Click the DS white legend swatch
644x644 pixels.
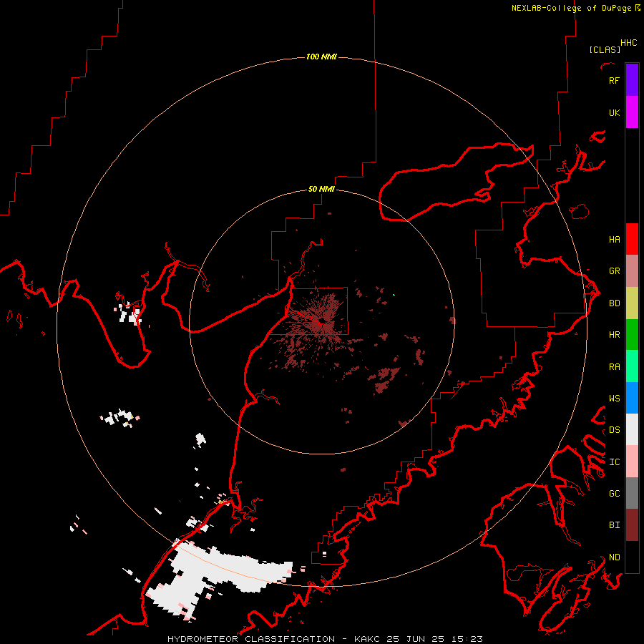coord(632,429)
